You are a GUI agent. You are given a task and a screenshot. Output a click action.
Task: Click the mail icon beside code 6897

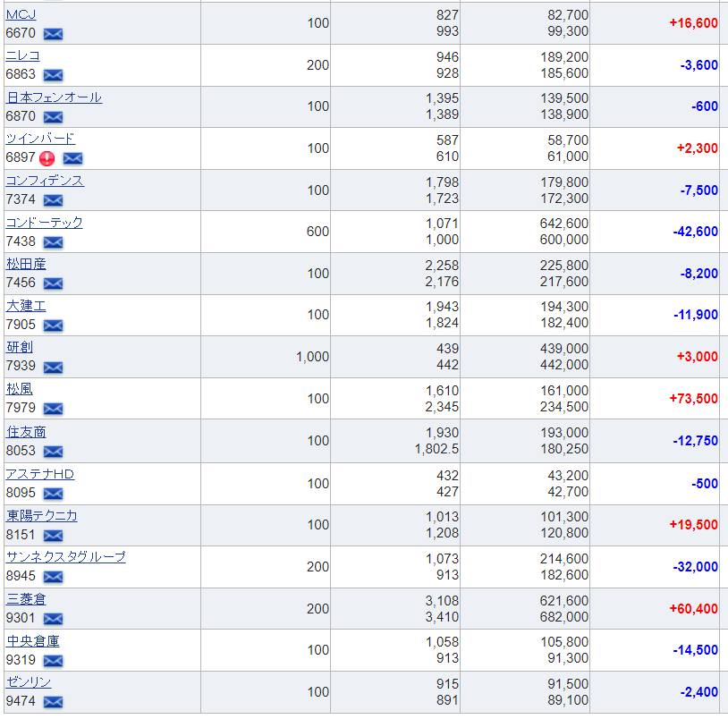pos(73,158)
